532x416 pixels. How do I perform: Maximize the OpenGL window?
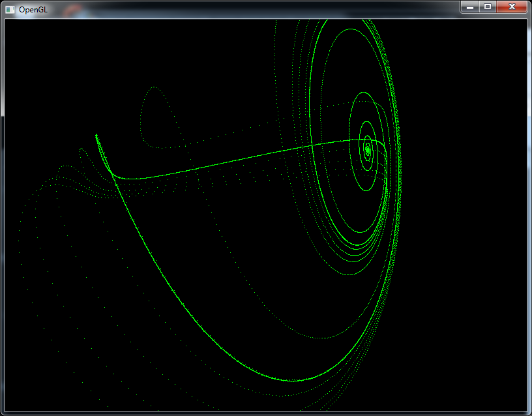pyautogui.click(x=488, y=7)
